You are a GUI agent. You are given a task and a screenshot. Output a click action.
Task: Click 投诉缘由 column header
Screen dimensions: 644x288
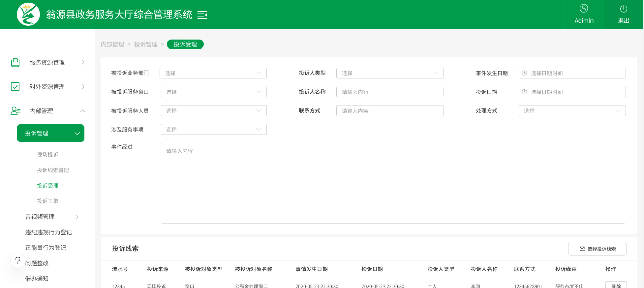(566, 269)
